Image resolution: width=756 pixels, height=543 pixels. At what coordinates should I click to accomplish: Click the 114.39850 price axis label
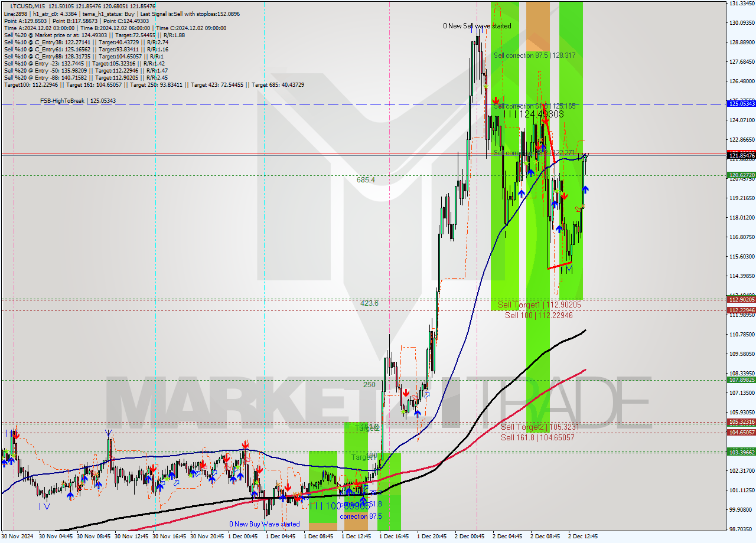click(x=742, y=276)
